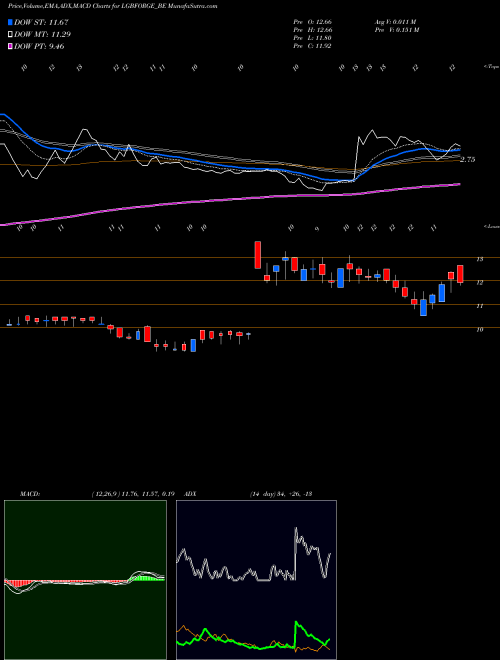This screenshot has width=500, height=660.
Task: Click the price level label 13
Action: [x=480, y=259]
